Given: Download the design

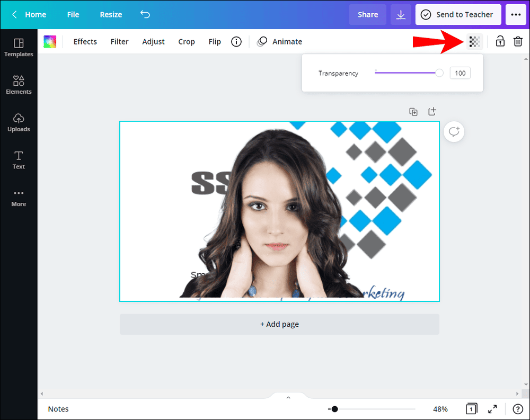Looking at the screenshot, I should tap(401, 14).
